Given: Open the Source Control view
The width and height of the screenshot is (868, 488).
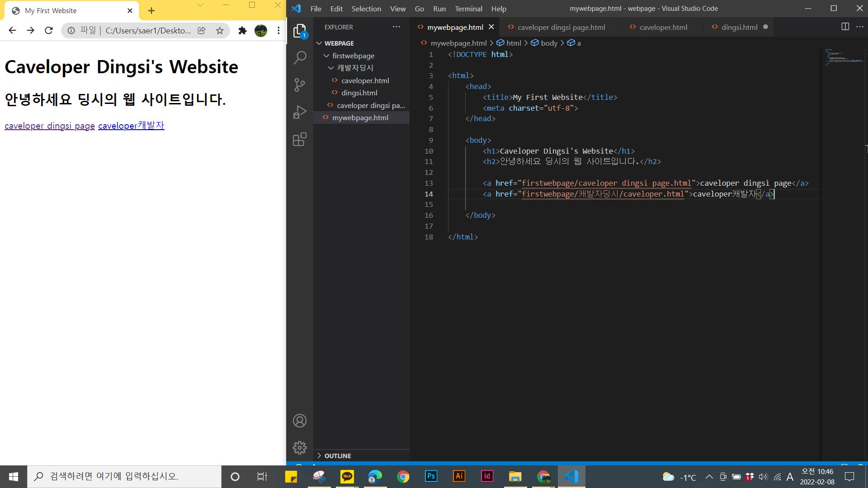Looking at the screenshot, I should click(x=300, y=84).
